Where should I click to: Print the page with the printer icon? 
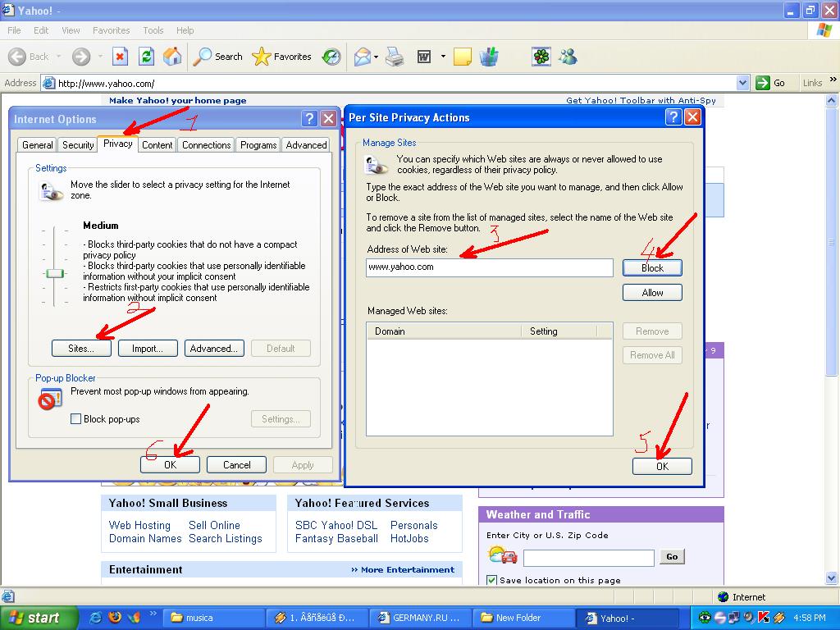(395, 57)
